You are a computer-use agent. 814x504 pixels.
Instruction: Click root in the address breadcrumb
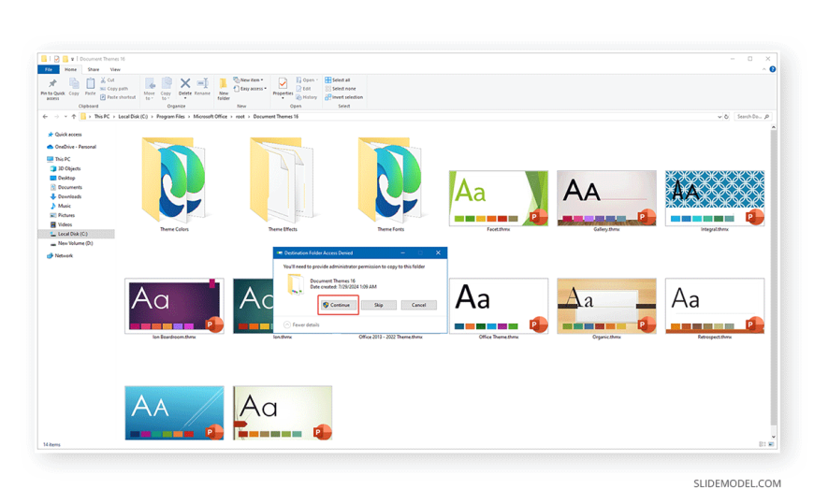click(240, 117)
